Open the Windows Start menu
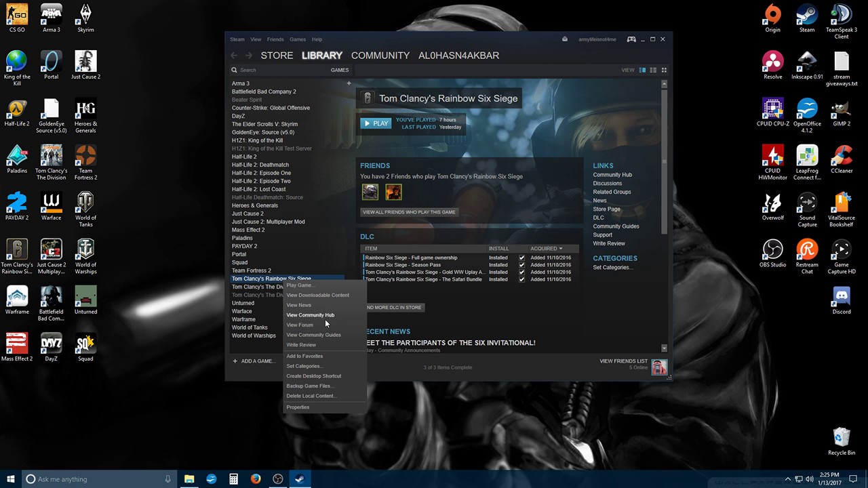 10,479
